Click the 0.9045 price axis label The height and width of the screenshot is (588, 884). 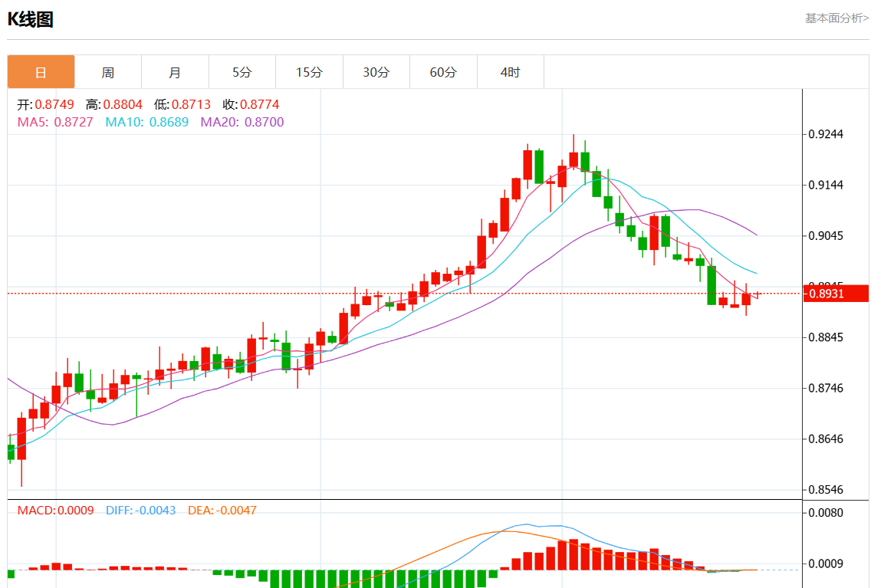pyautogui.click(x=826, y=235)
